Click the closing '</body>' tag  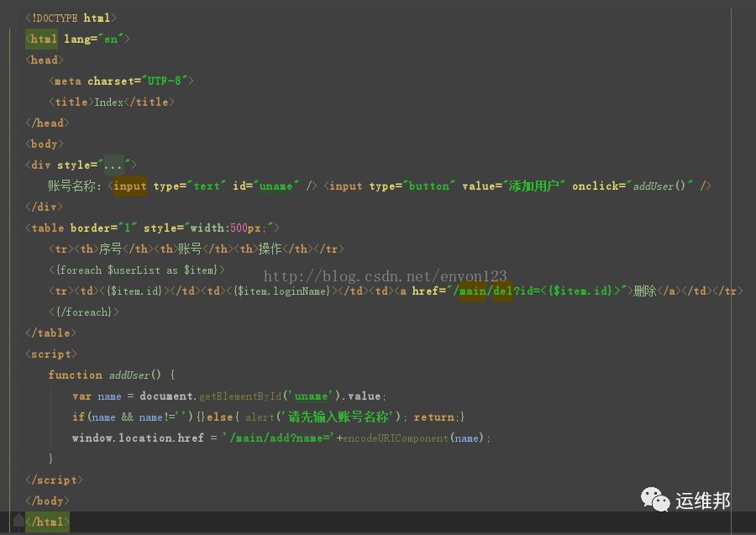point(47,501)
